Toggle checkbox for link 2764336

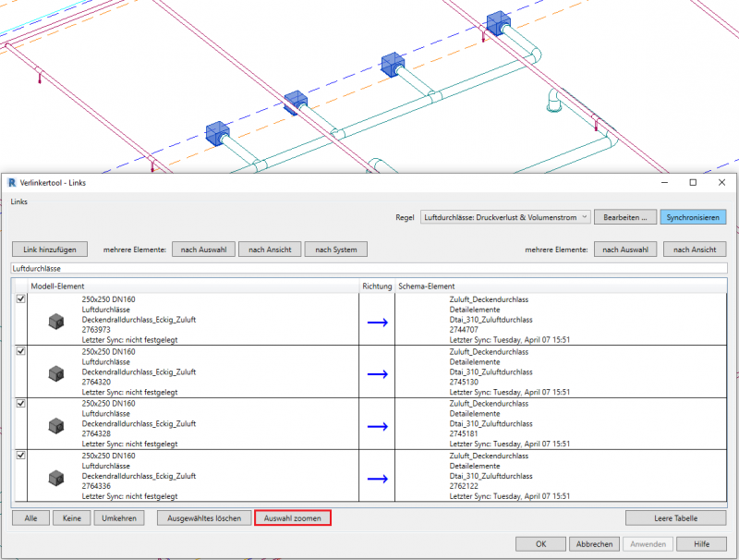[20, 457]
